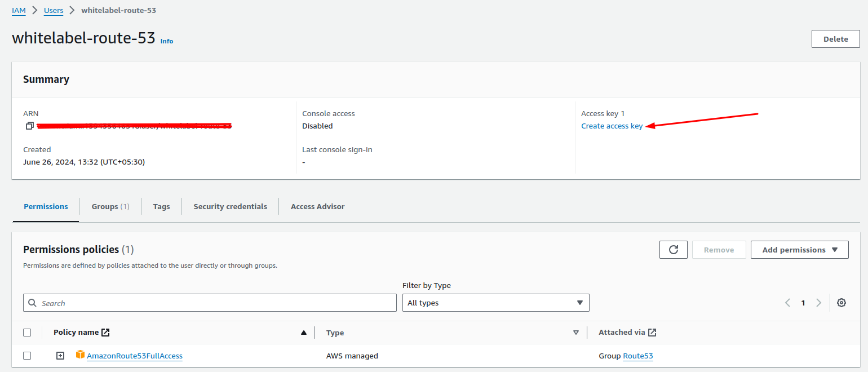
Task: Click the orange AmazonRoute53FullAccess policy box icon
Action: click(80, 355)
